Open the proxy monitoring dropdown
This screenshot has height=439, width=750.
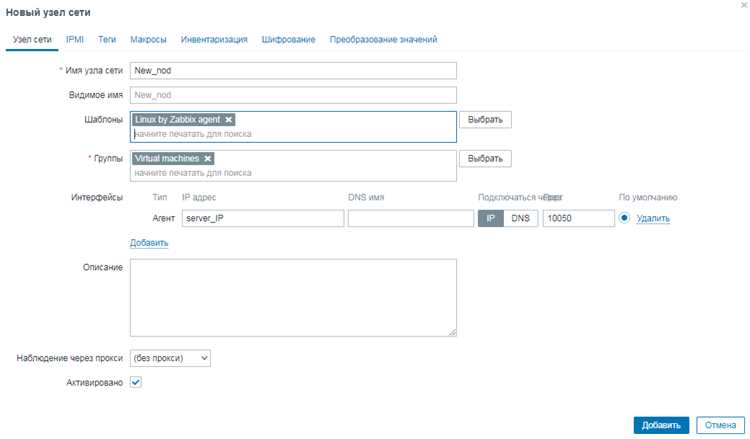(x=170, y=358)
